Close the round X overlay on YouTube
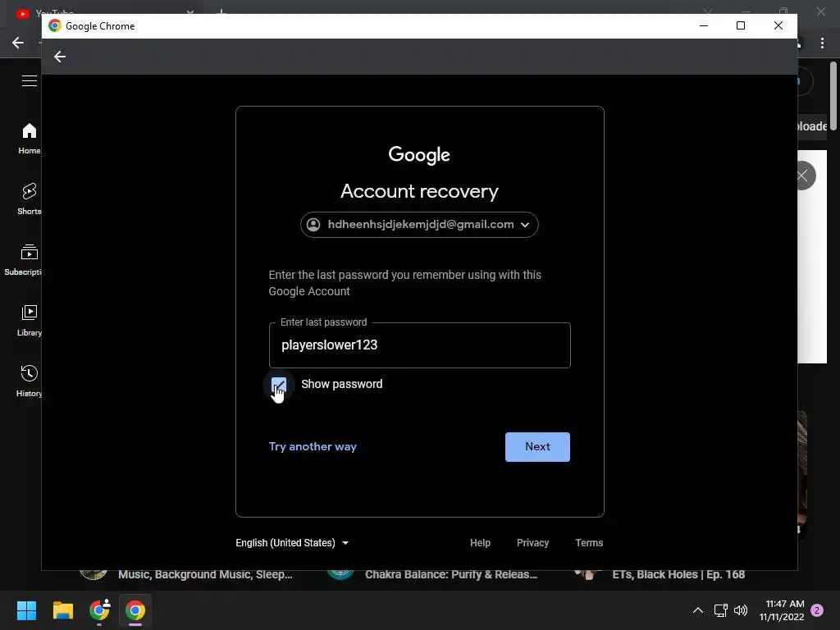This screenshot has width=840, height=630. point(802,176)
